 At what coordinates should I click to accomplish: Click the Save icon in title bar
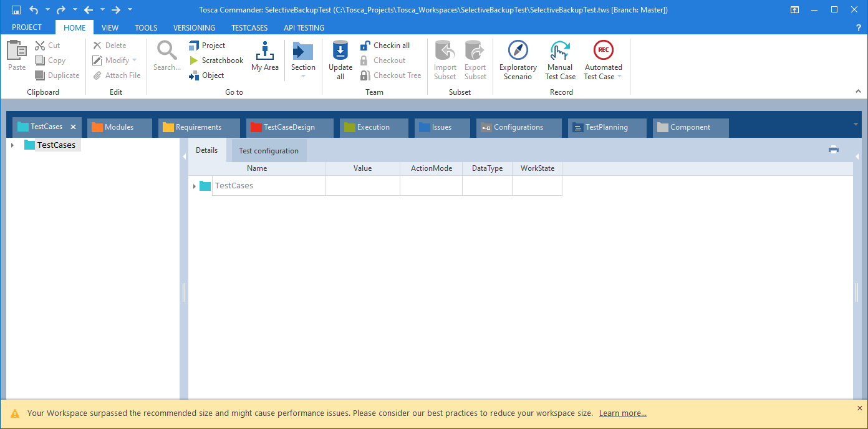(x=16, y=10)
